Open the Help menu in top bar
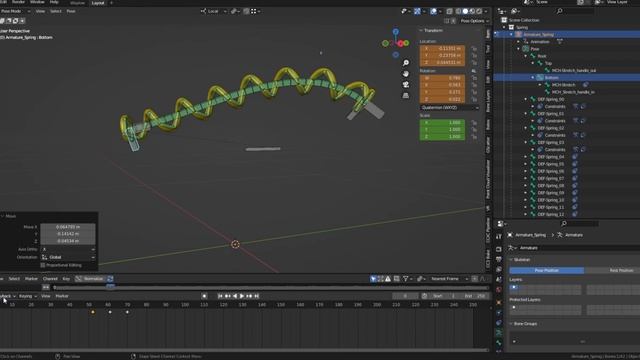Image resolution: width=640 pixels, height=360 pixels. point(54,2)
